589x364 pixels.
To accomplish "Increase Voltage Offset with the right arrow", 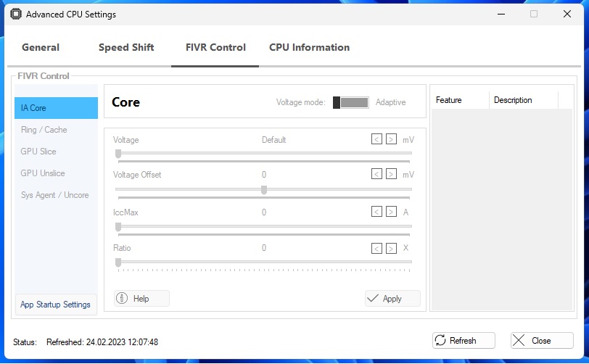I will (x=391, y=174).
